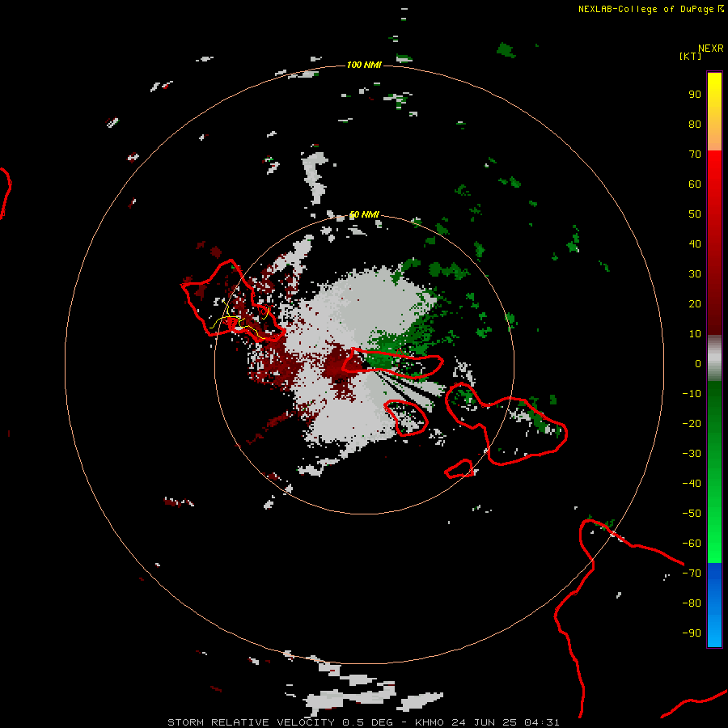
Task: Click the KHMO station identifier in the caption
Action: [430, 722]
